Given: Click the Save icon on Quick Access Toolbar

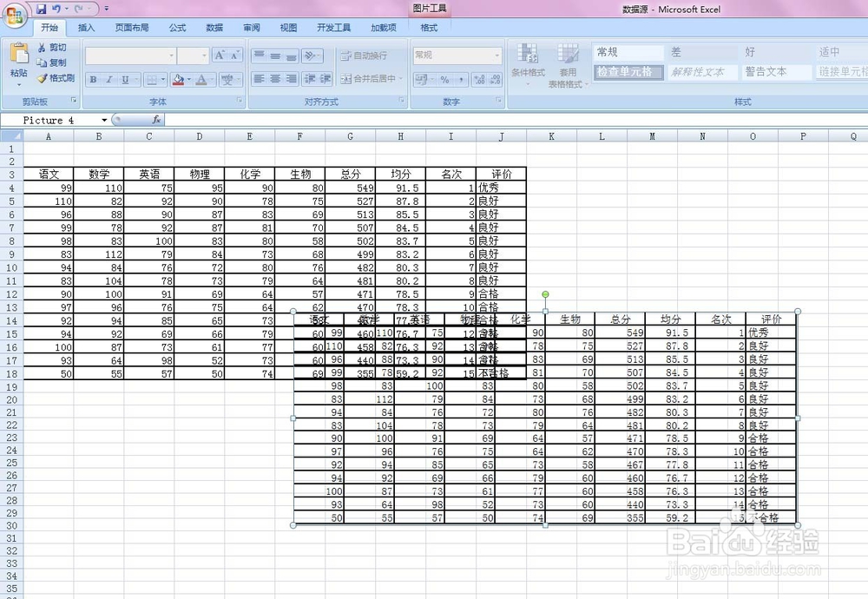Looking at the screenshot, I should tap(39, 8).
